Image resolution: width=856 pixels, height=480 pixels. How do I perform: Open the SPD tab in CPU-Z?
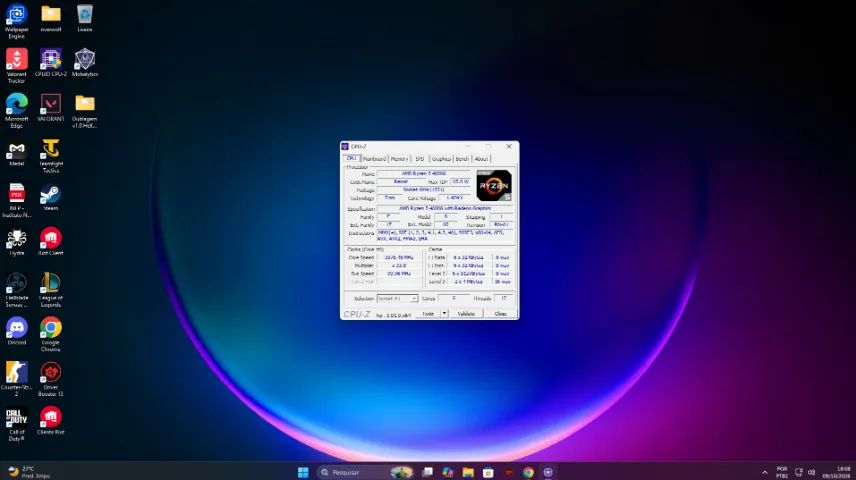420,159
